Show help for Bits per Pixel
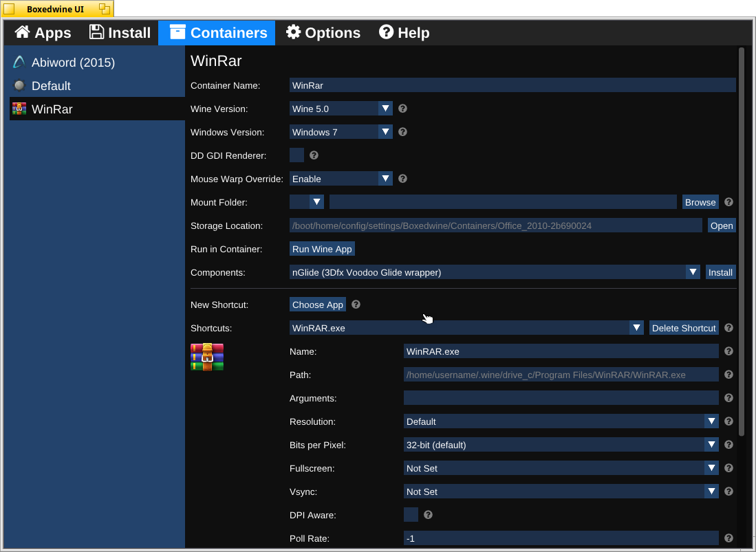This screenshot has width=756, height=552. (x=728, y=445)
